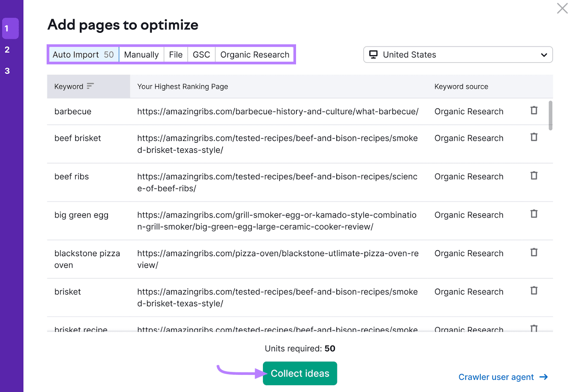Remove the beef brisket keyword
Screen dimensions: 570x392
534,137
